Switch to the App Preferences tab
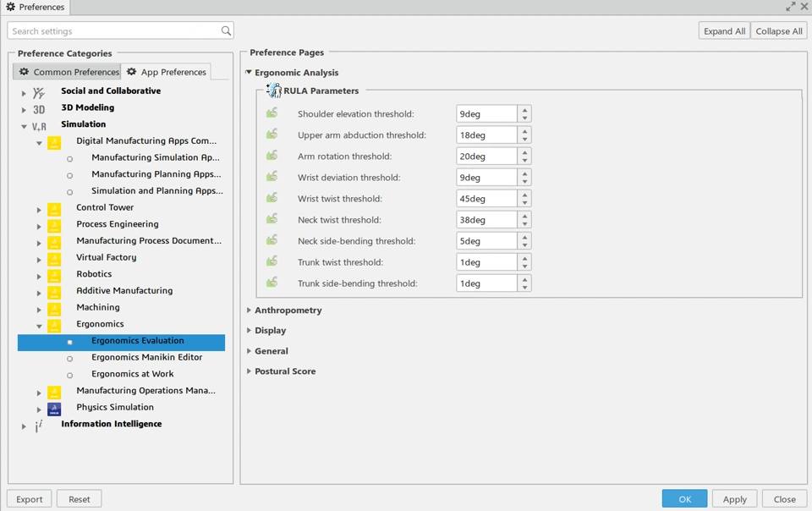Viewport: 812px width, 511px height. click(166, 72)
